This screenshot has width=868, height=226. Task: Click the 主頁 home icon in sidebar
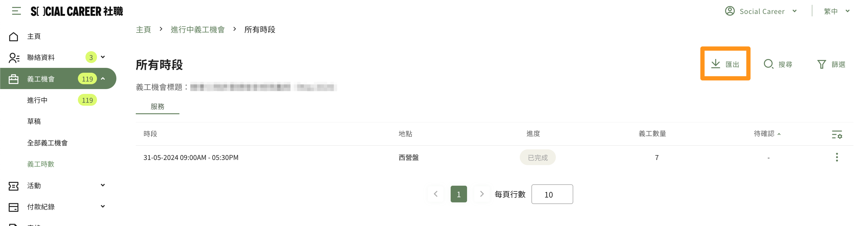click(13, 36)
